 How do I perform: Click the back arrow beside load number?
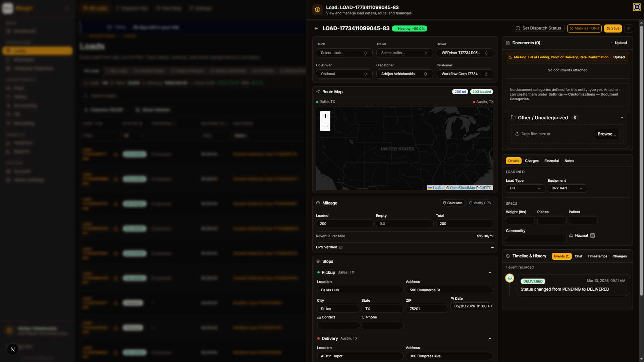pyautogui.click(x=316, y=28)
